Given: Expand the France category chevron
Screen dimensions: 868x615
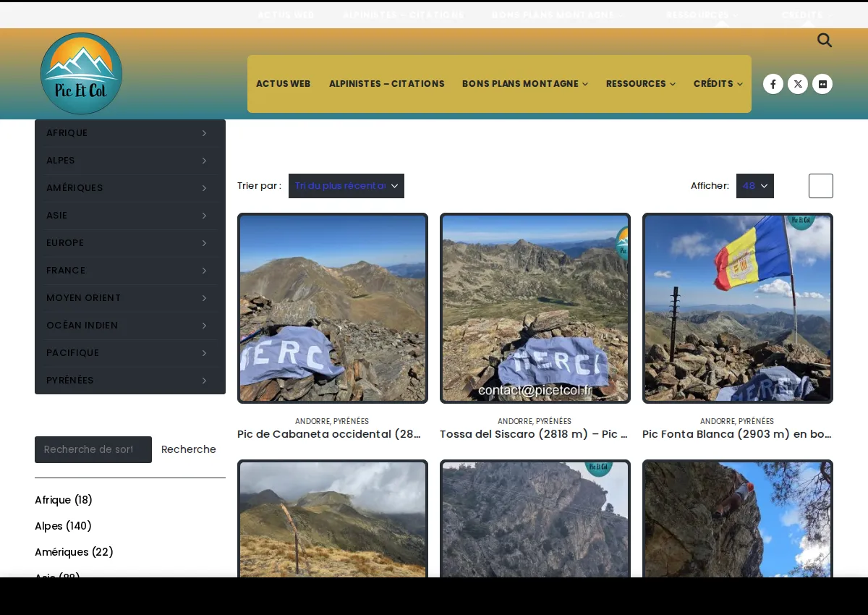Looking at the screenshot, I should pos(205,271).
